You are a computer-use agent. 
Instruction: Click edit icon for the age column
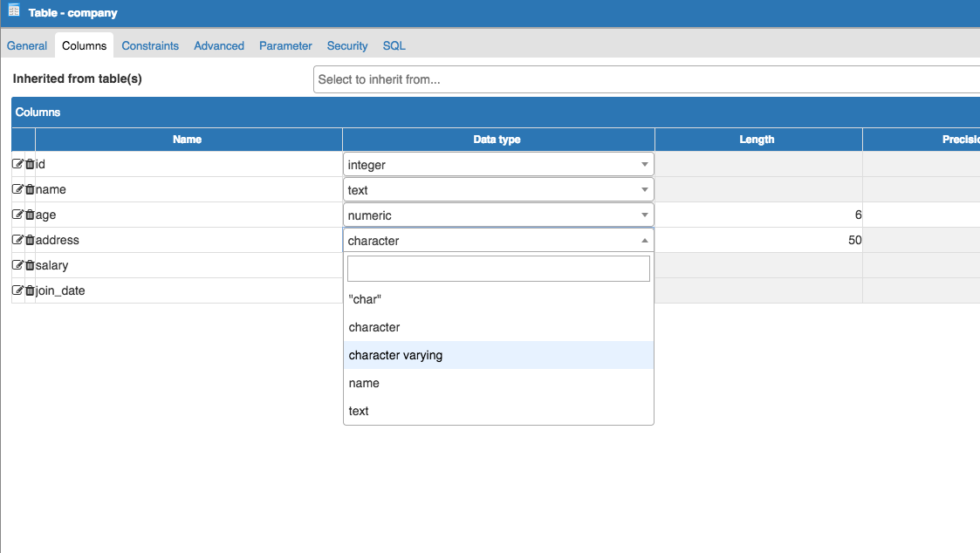[x=17, y=215]
